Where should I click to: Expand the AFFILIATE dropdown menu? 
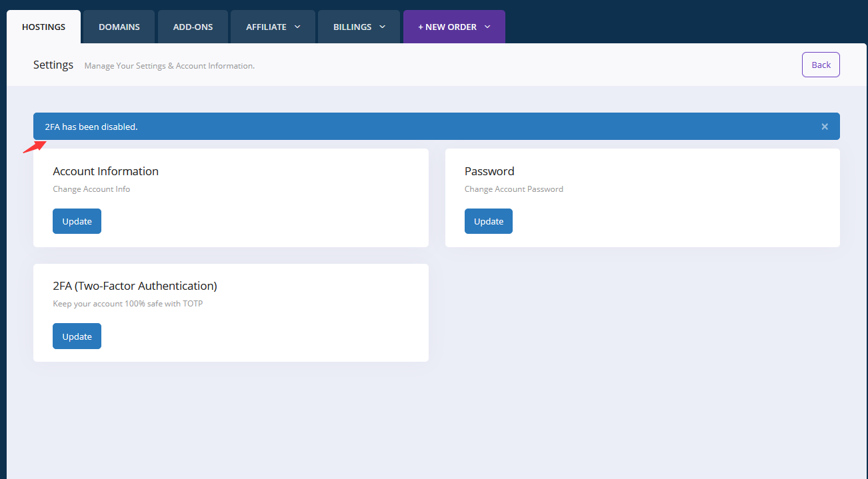(273, 27)
